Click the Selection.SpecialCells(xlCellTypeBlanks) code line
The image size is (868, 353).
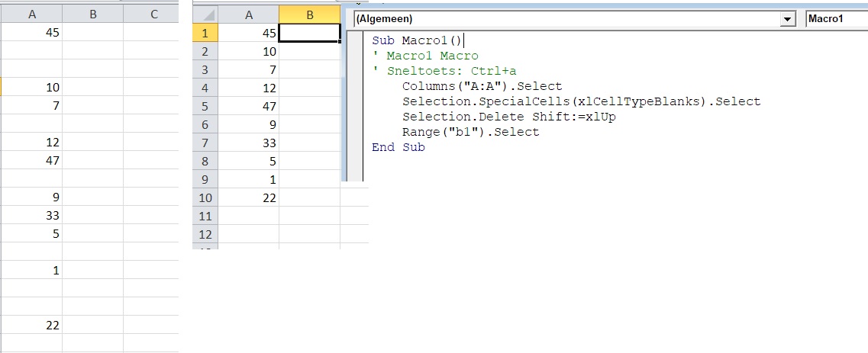pyautogui.click(x=581, y=101)
